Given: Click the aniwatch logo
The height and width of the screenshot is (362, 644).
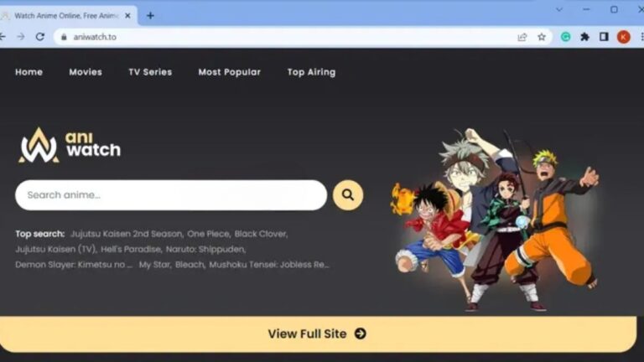Looking at the screenshot, I should [70, 145].
